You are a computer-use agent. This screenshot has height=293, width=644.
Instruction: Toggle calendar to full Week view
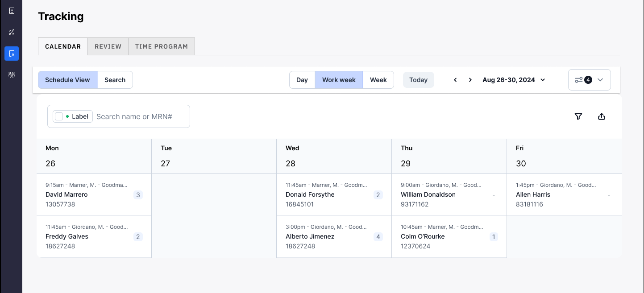(378, 80)
